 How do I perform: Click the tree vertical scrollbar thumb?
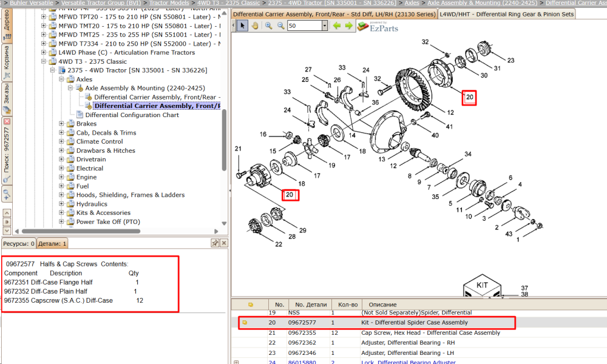224,140
